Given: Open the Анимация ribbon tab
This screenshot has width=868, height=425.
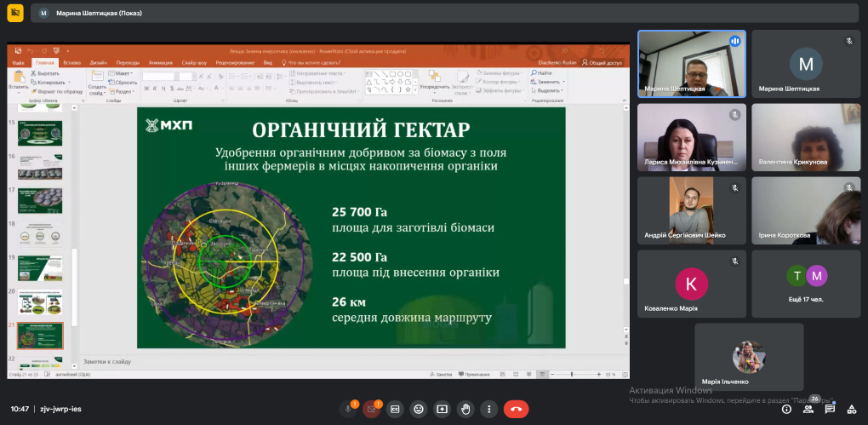Looking at the screenshot, I should click(161, 63).
